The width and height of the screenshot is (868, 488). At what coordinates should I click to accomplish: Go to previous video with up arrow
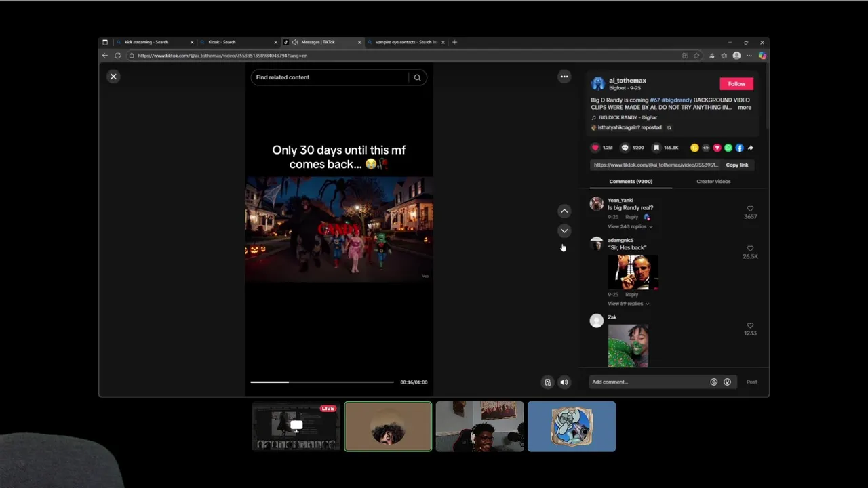564,211
